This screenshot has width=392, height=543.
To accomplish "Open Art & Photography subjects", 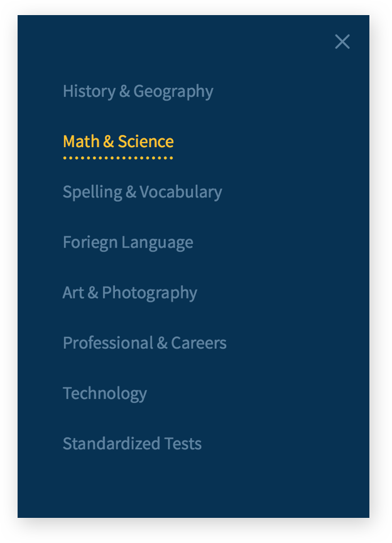I will (x=129, y=292).
